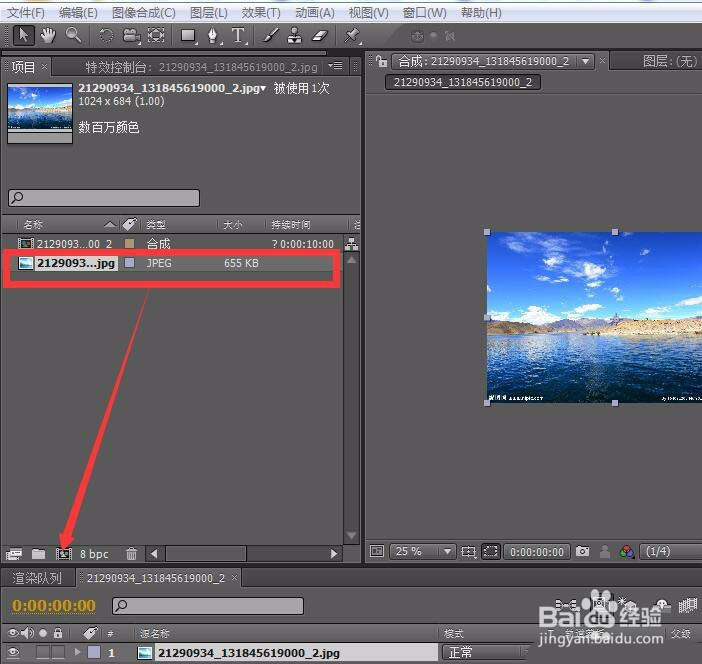Toggle lock switch for layer 1

pos(58,652)
